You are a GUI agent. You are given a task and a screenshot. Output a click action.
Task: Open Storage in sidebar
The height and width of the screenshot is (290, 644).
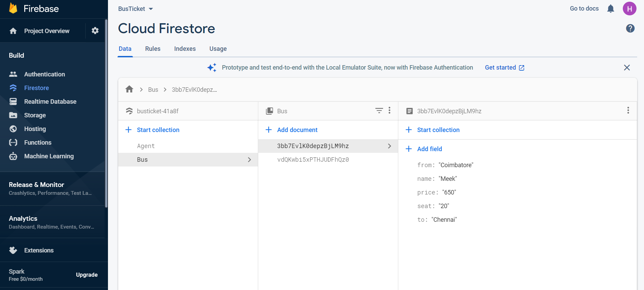(x=35, y=115)
